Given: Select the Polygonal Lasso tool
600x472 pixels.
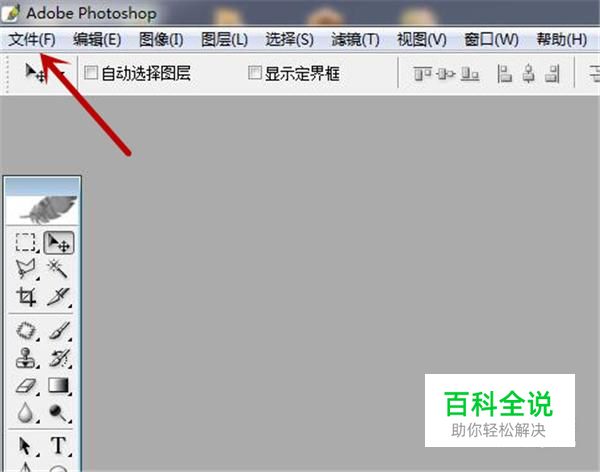Looking at the screenshot, I should [26, 269].
